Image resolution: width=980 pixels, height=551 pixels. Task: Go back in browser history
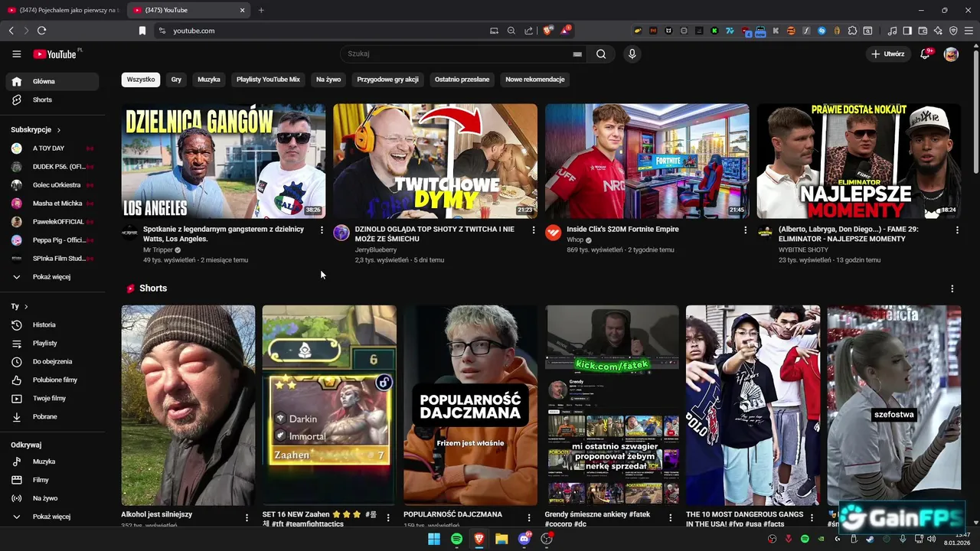click(x=11, y=31)
